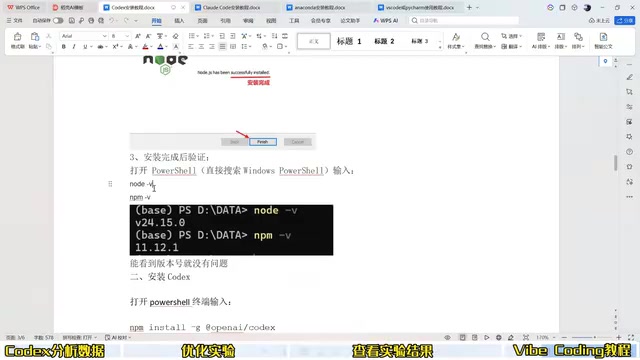Open font color dropdown arrow
640x360 pixels.
(167, 47)
